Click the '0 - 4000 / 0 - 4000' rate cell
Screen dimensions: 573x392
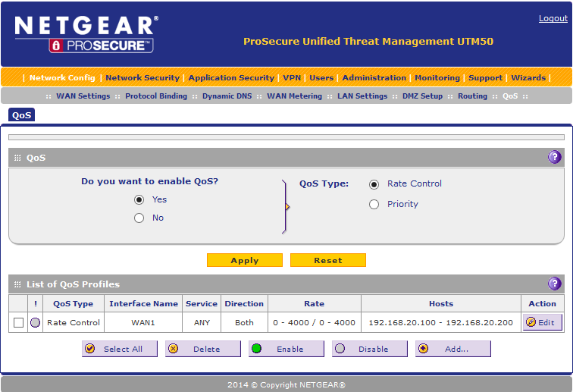pos(315,322)
